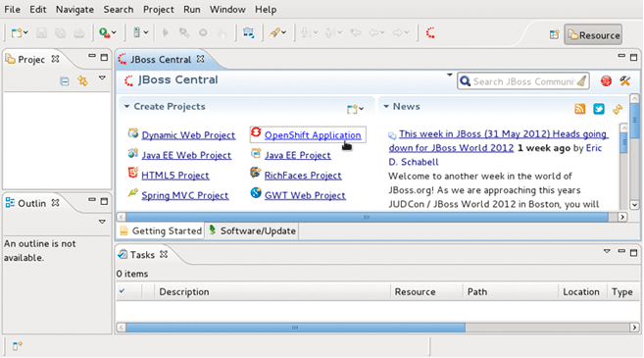
Task: Click the JBoss Tools Home red icon
Action: point(606,81)
